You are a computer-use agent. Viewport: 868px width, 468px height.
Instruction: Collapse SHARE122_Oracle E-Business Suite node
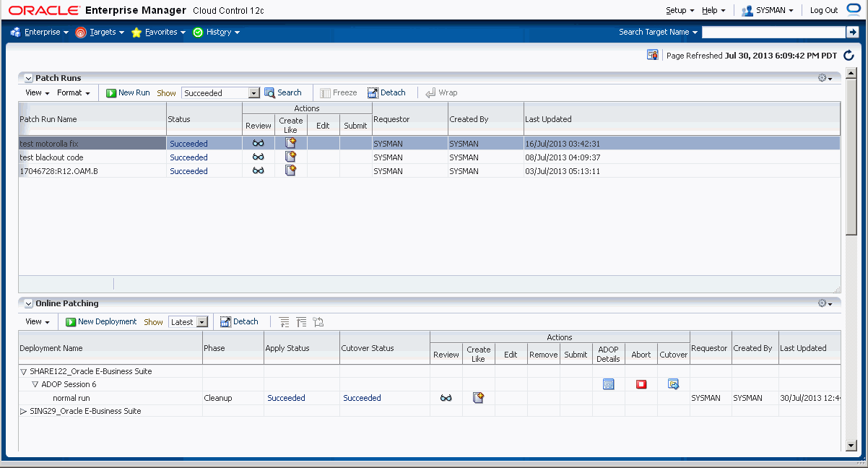[x=23, y=371]
